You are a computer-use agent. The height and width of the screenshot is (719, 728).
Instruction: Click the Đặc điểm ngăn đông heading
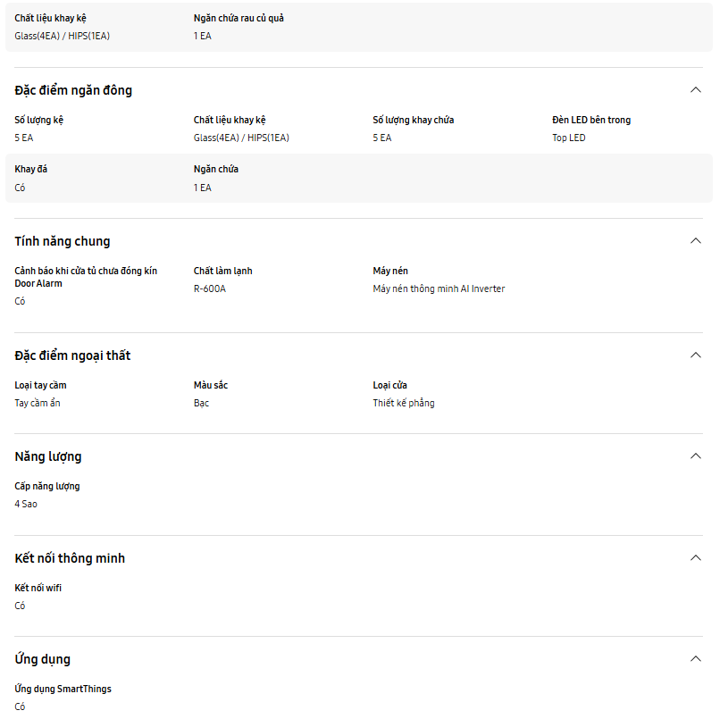click(73, 90)
